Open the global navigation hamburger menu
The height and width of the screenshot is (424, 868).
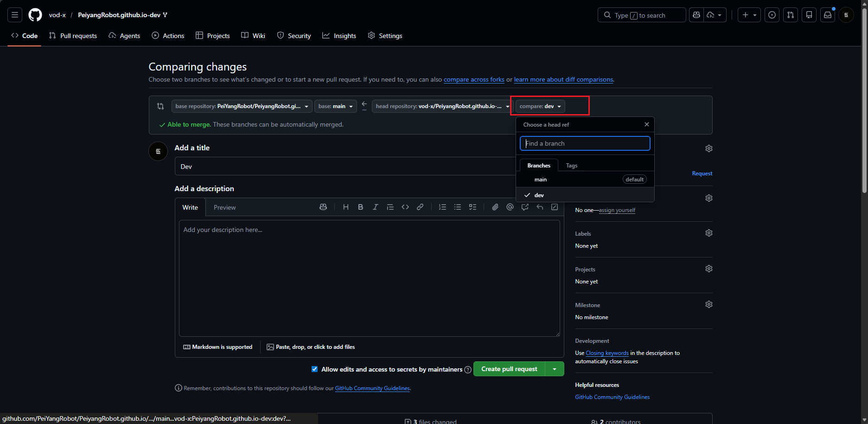[x=15, y=15]
